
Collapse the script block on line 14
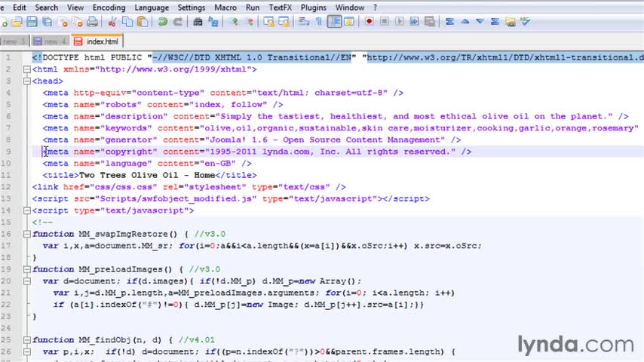coord(26,211)
